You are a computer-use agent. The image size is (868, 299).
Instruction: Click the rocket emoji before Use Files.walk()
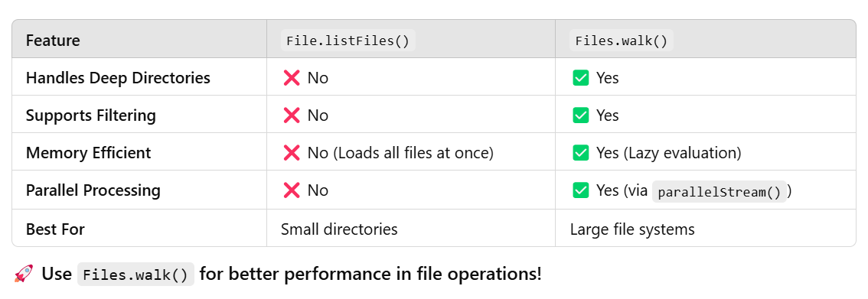point(23,274)
